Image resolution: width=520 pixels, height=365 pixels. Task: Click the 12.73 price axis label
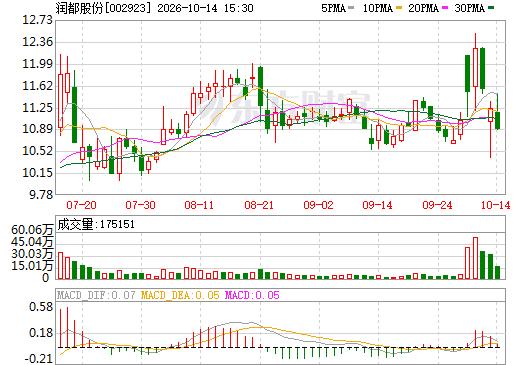[37, 20]
